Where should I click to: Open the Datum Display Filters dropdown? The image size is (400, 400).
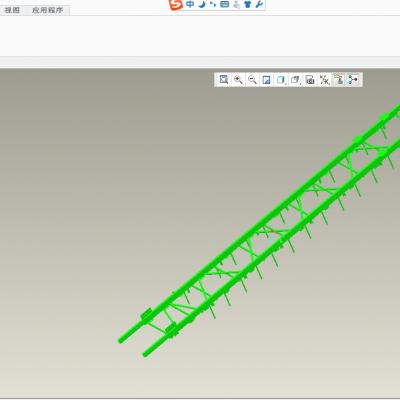pos(324,80)
